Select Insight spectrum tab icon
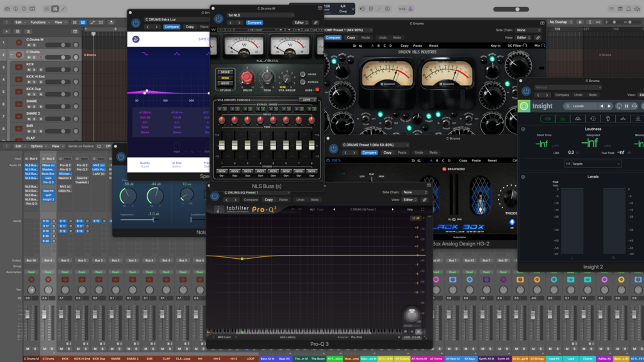The width and height of the screenshot is (644, 362). click(x=623, y=119)
